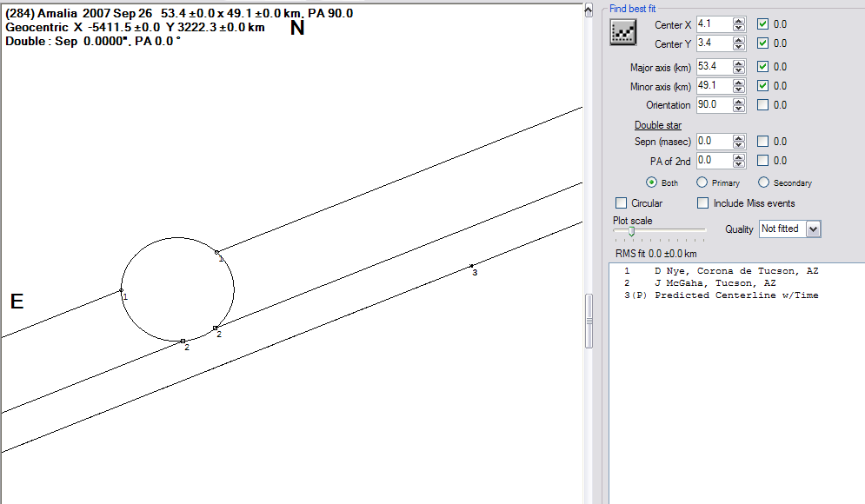
Task: Click the RMS fit 0.0 ±0.0 km text
Action: click(x=655, y=254)
